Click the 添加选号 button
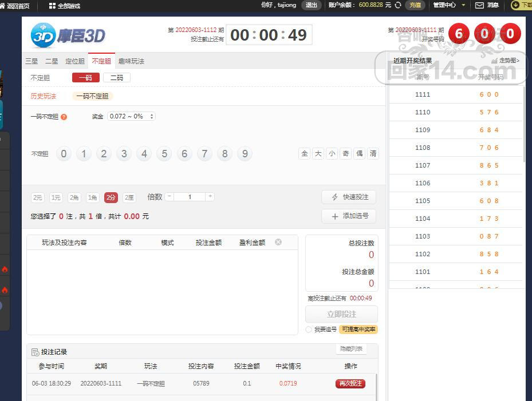 349,216
